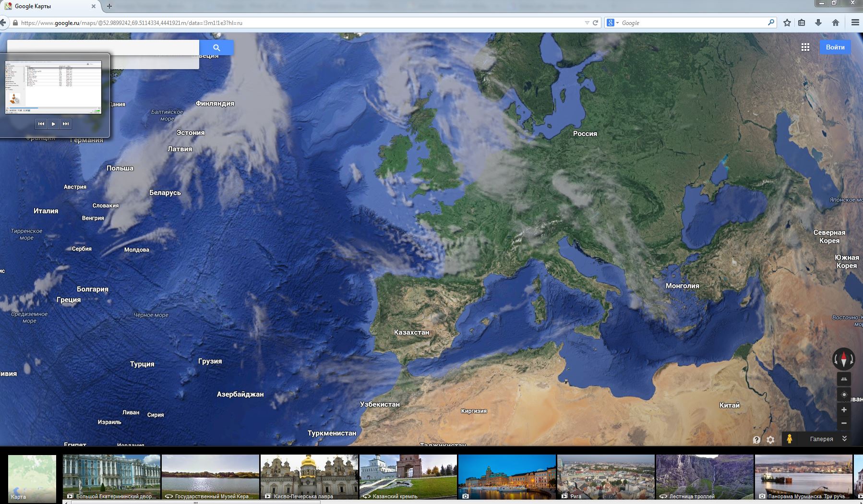Image resolution: width=863 pixels, height=504 pixels.
Task: Skip to previous track in preview popup
Action: (41, 124)
